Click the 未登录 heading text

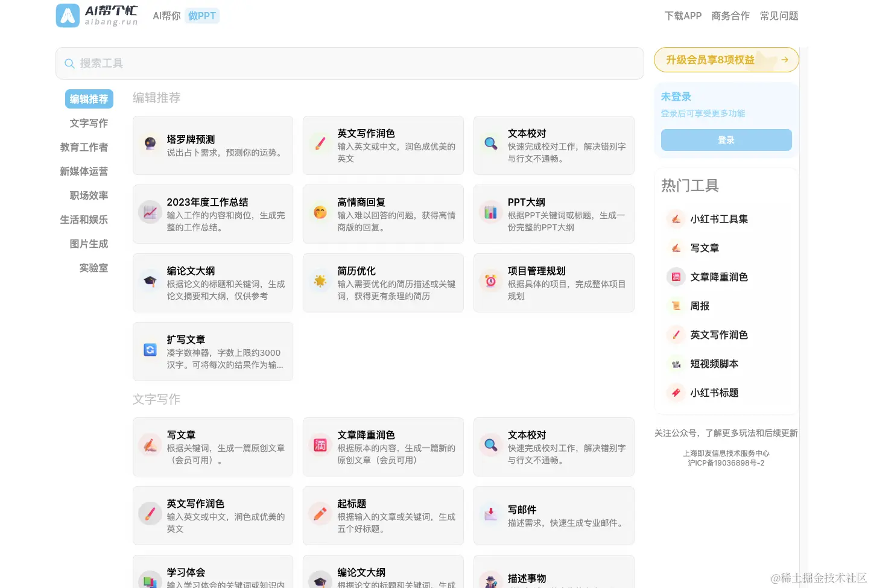[676, 96]
